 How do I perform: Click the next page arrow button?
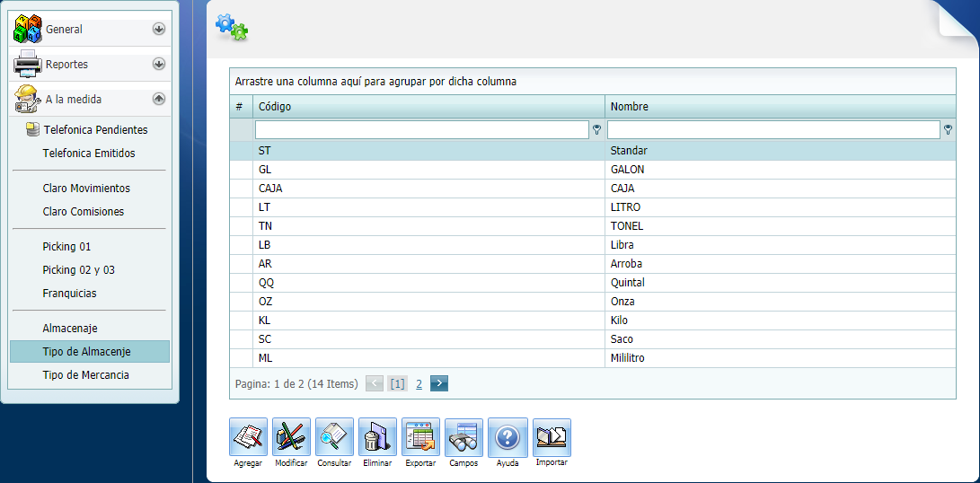pos(438,383)
